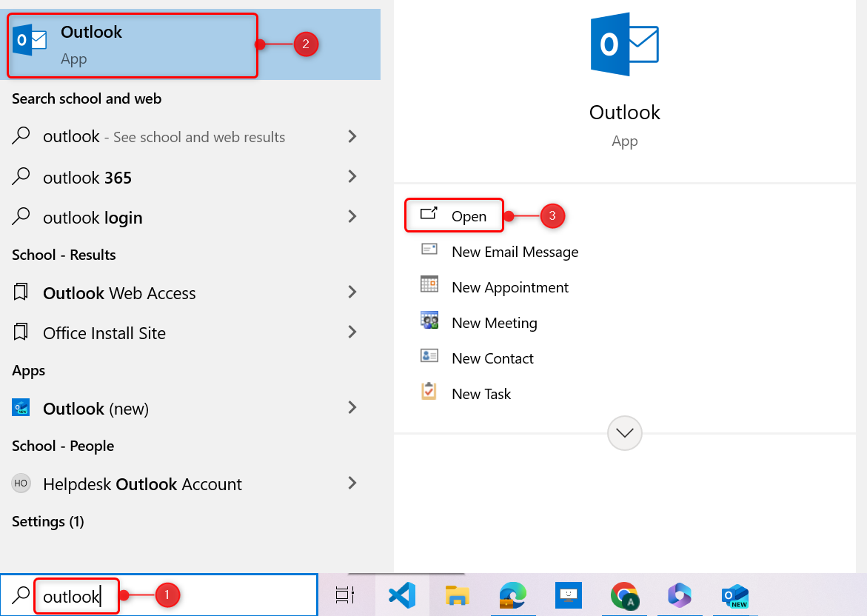Click the 'Search school and web' heading
The width and height of the screenshot is (867, 616).
pos(87,98)
